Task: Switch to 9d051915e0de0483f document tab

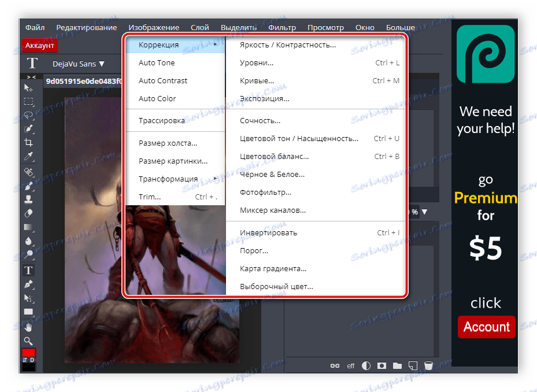Action: (x=83, y=81)
